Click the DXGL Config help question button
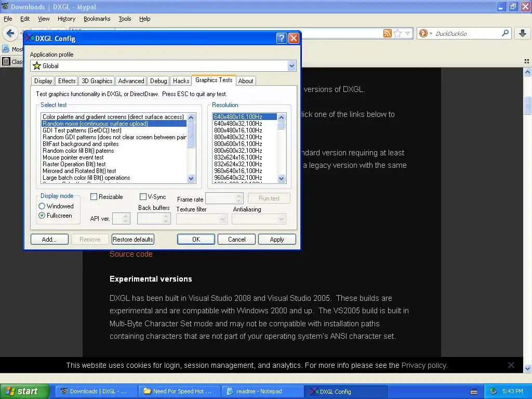 tap(282, 38)
